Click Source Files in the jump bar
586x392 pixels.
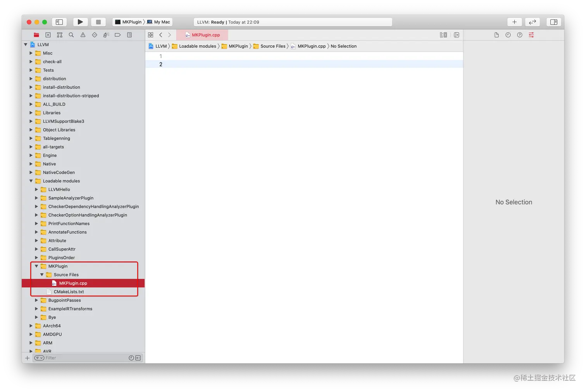tap(269, 46)
